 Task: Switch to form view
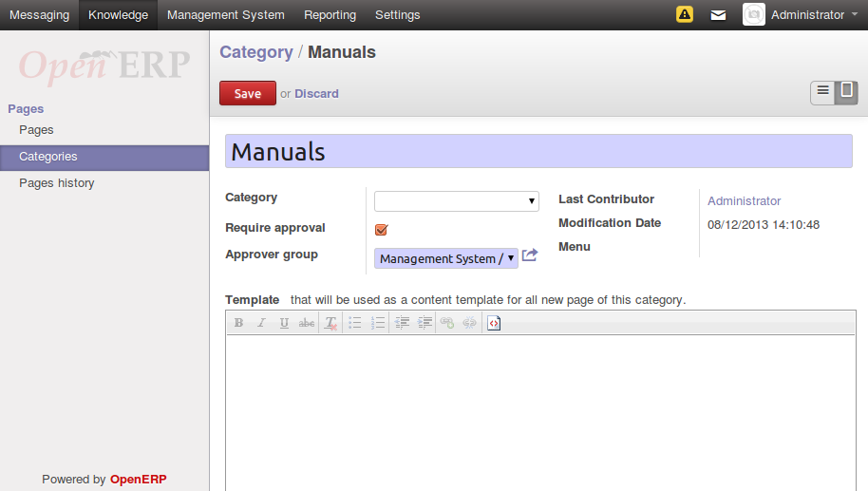click(847, 92)
